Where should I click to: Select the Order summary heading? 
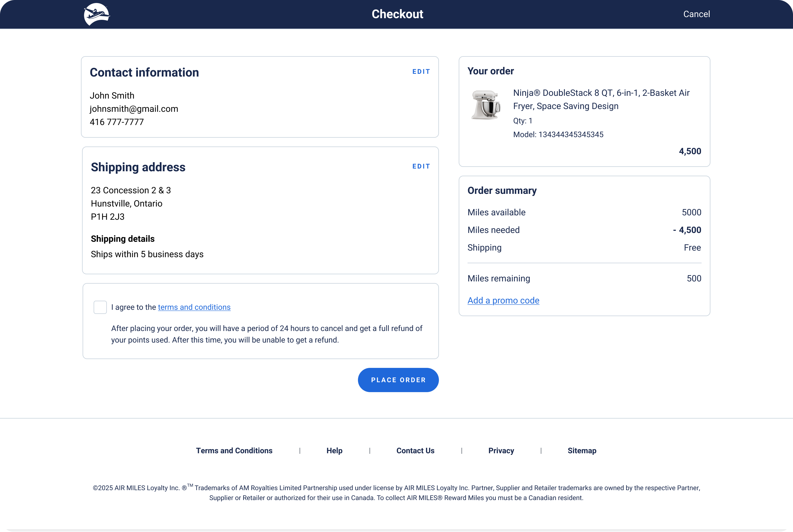click(502, 191)
